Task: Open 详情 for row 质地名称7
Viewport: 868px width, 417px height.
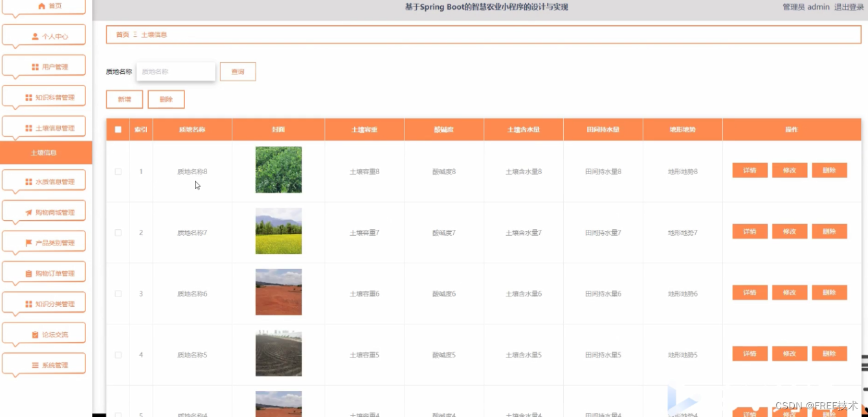Action: 750,231
